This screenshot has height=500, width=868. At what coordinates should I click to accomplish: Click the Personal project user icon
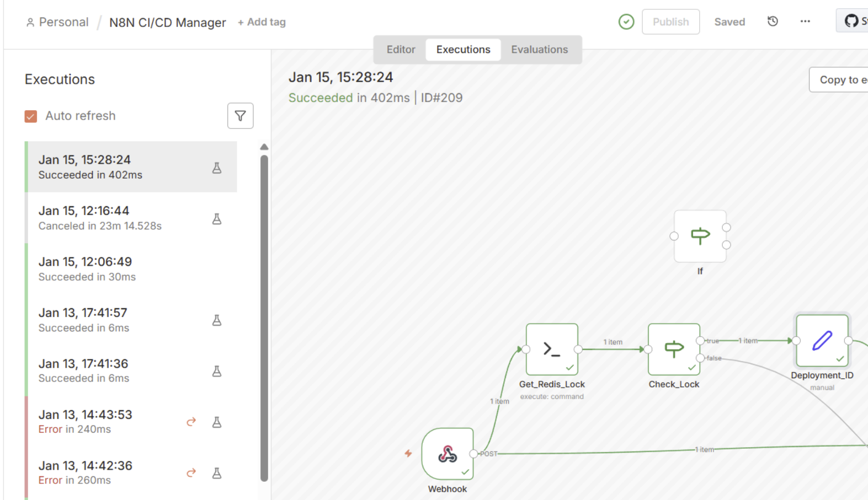(30, 22)
